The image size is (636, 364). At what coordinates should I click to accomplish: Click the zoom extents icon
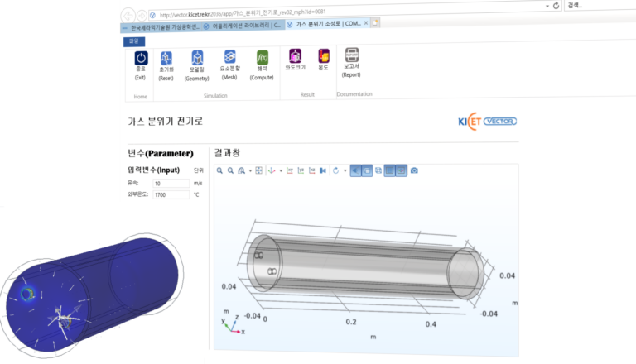(x=259, y=170)
